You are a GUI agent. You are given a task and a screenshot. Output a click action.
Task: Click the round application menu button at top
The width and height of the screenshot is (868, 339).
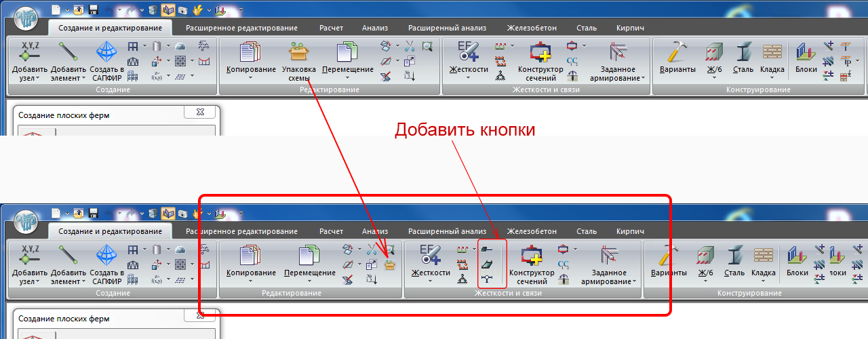(x=26, y=18)
